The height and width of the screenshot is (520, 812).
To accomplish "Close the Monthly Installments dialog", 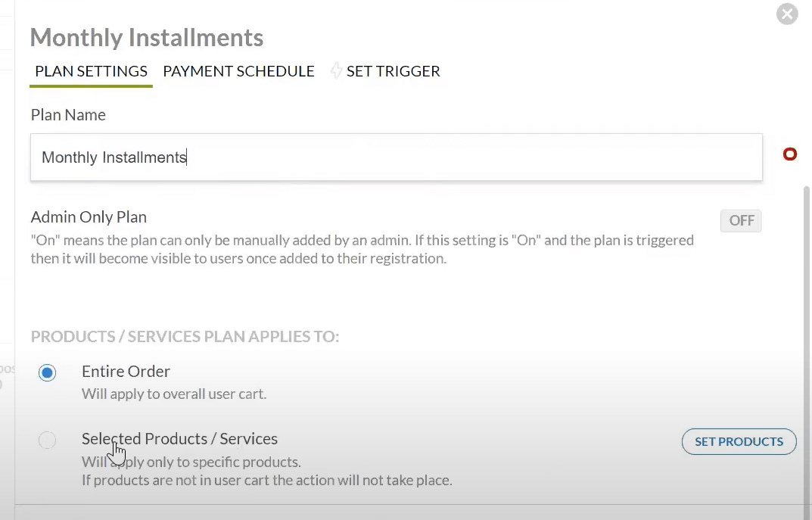I will tap(787, 14).
